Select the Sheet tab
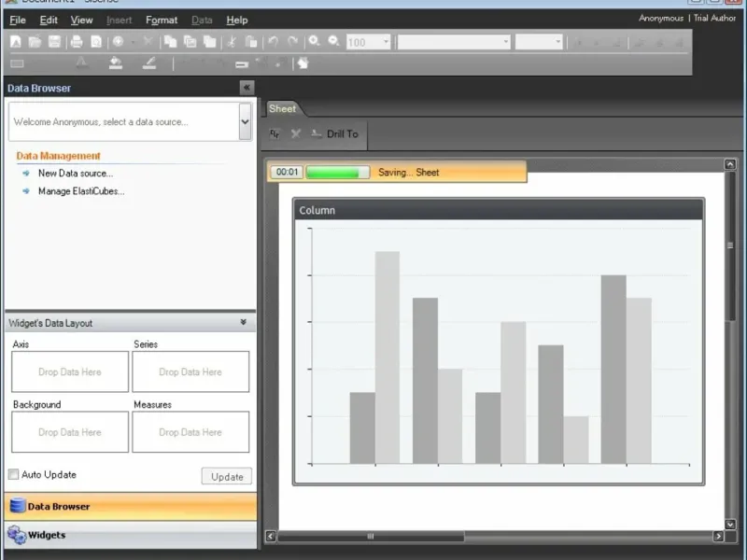The height and width of the screenshot is (560, 747). click(283, 108)
